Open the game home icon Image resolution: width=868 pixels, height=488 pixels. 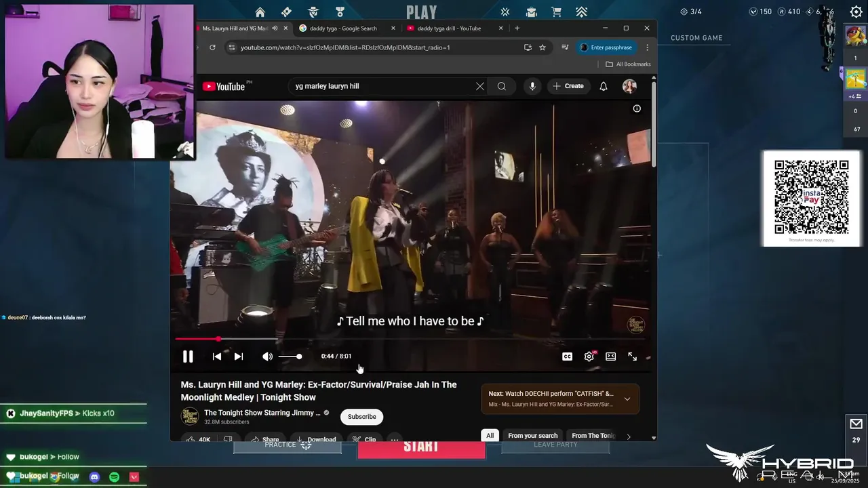(260, 12)
